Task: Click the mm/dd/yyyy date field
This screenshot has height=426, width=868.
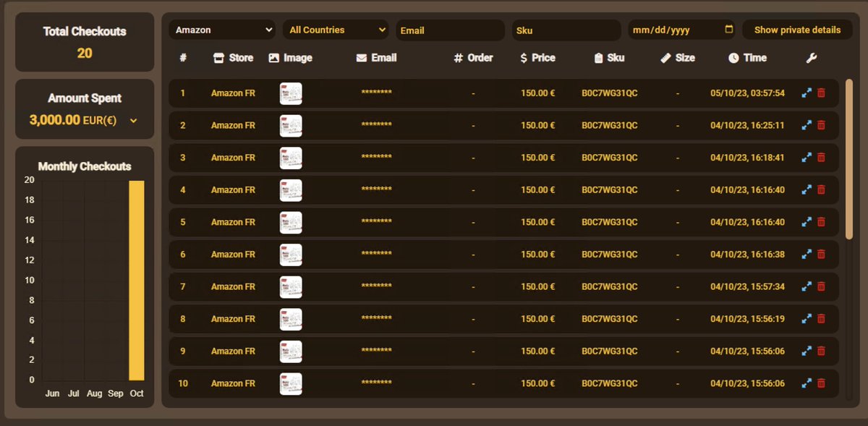Action: click(x=682, y=30)
